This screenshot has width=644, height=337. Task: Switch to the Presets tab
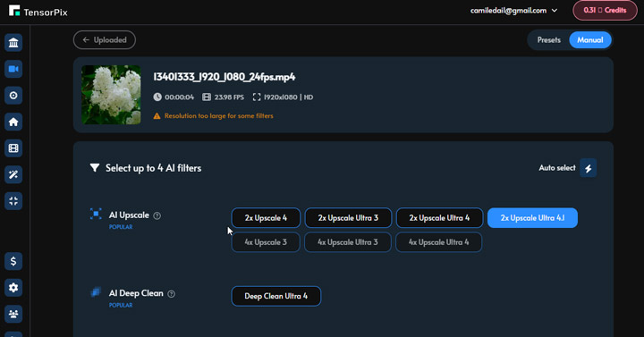(x=548, y=40)
